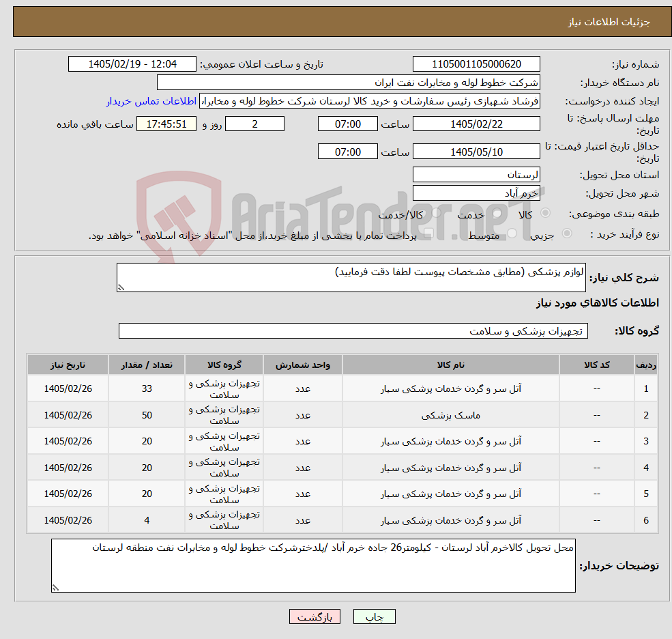Click item name in row 1
672x639 pixels.
click(450, 388)
